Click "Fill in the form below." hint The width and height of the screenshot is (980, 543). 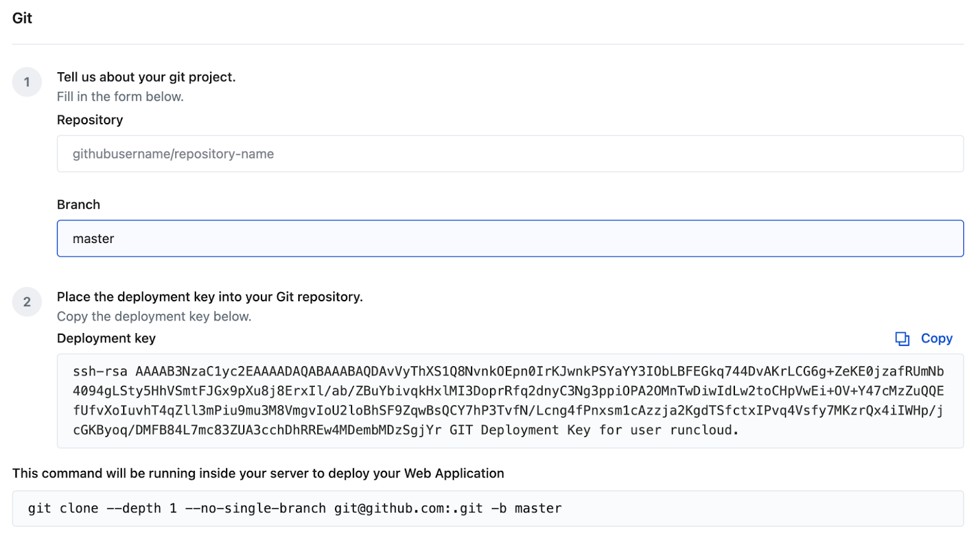tap(120, 97)
